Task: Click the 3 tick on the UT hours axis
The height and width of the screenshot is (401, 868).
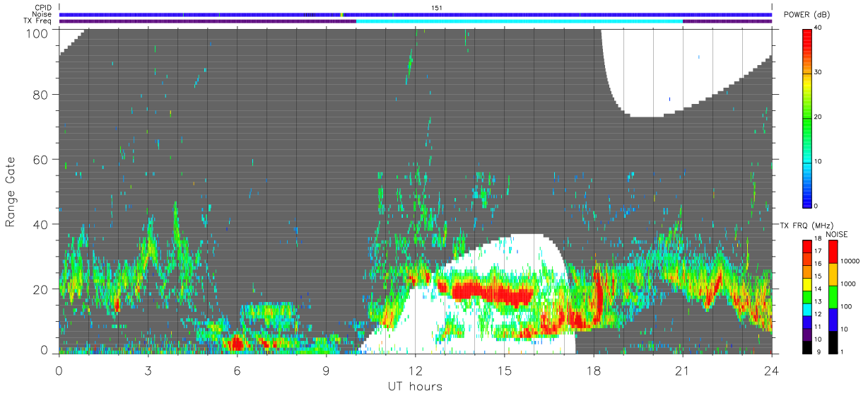Action: point(148,370)
